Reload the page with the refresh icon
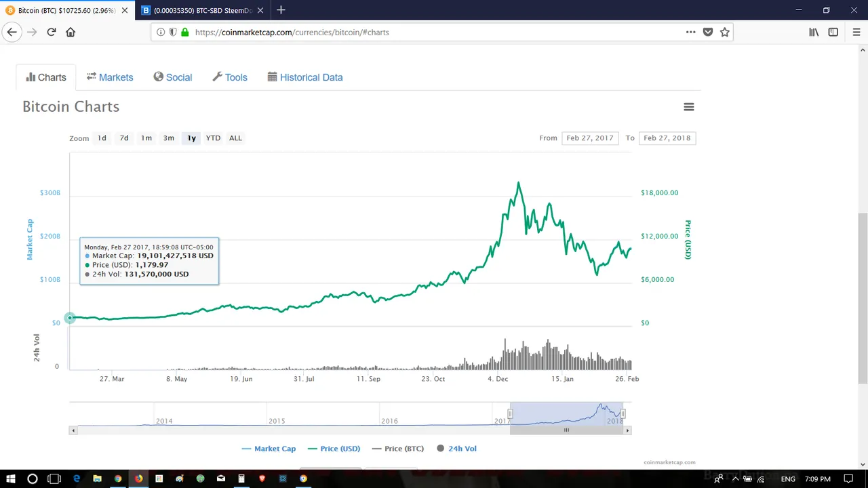 pos(52,32)
